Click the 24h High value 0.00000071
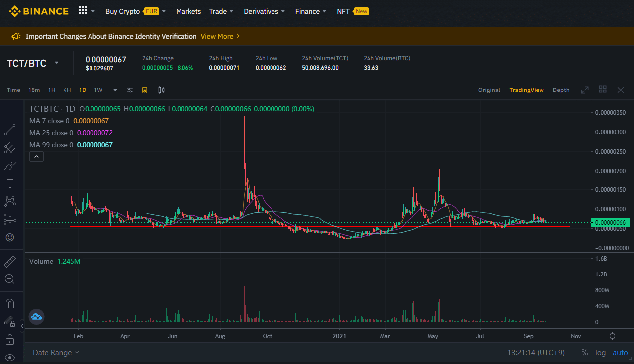The image size is (634, 364). click(x=224, y=68)
